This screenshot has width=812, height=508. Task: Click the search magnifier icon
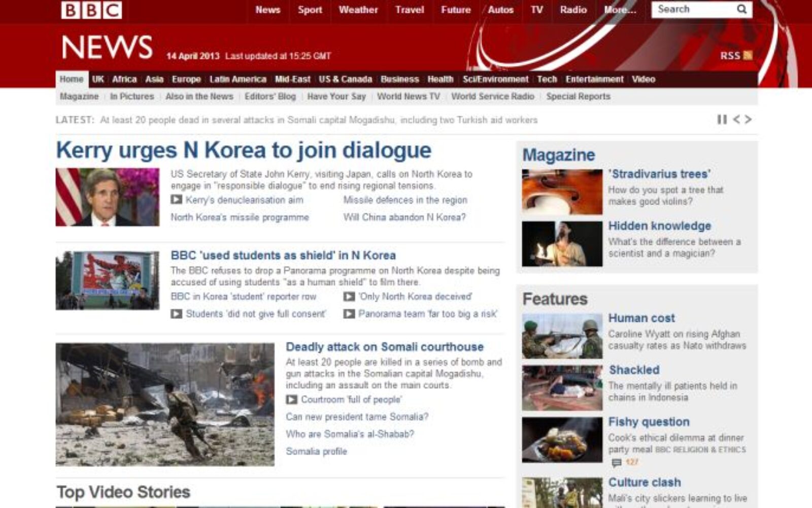[x=741, y=9]
